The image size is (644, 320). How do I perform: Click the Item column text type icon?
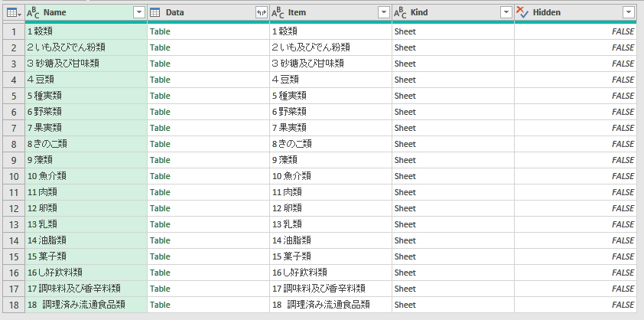point(278,13)
